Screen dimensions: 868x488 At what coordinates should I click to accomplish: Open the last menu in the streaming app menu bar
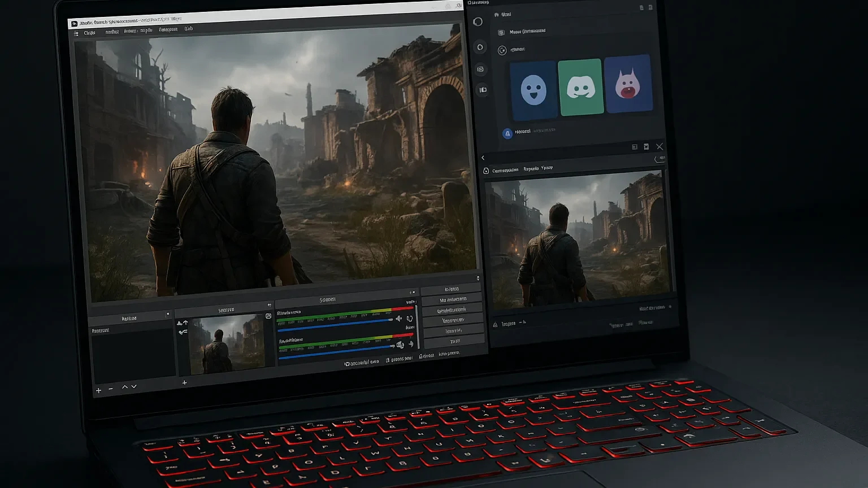click(x=188, y=29)
